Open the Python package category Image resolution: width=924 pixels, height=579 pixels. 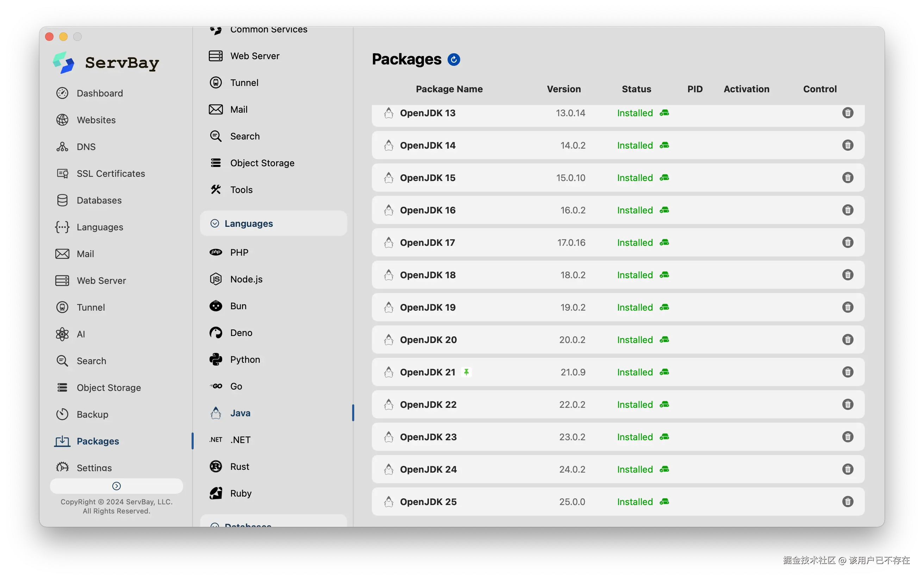pos(245,360)
